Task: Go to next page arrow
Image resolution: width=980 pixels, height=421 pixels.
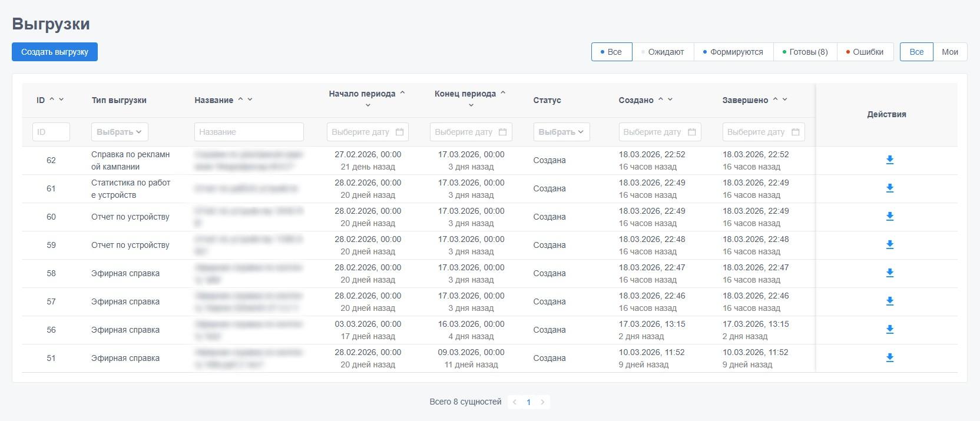Action: click(x=542, y=402)
